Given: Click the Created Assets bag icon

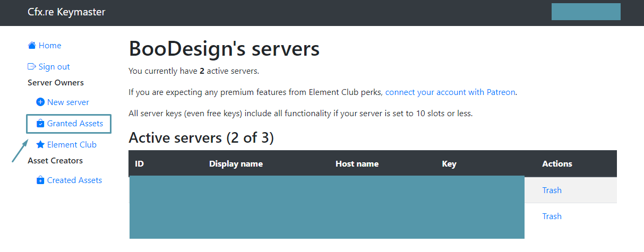Looking at the screenshot, I should (x=40, y=180).
